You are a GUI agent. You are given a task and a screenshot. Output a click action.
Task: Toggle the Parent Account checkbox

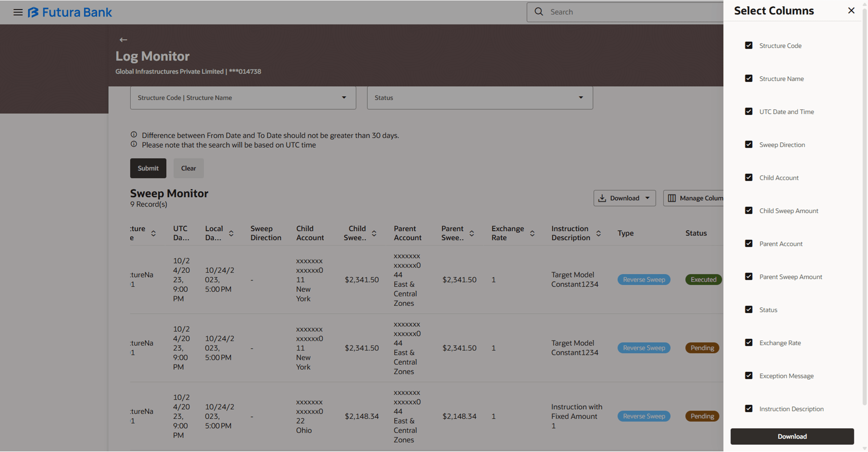tap(749, 244)
